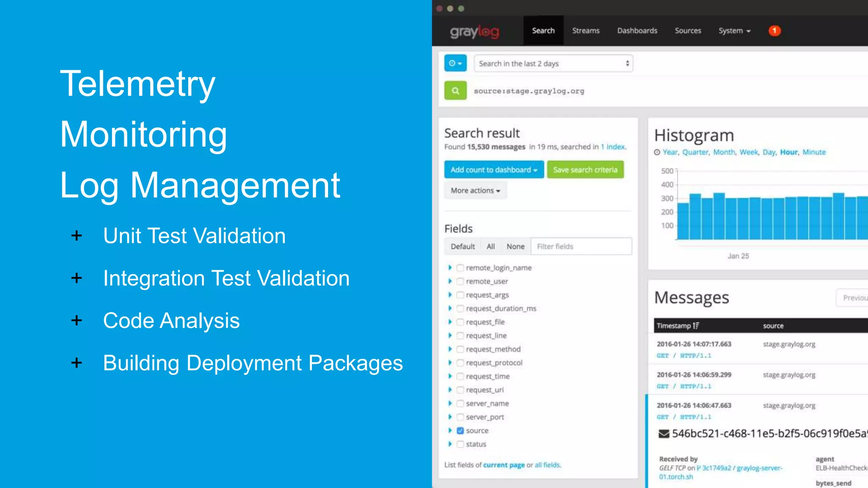Open the Add count to dashboard dropdown
This screenshot has height=488, width=868.
[x=494, y=169]
